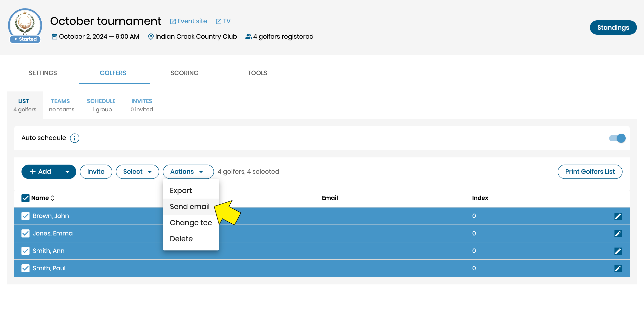
Task: Edit Jones, Emma with pencil icon
Action: pyautogui.click(x=618, y=233)
